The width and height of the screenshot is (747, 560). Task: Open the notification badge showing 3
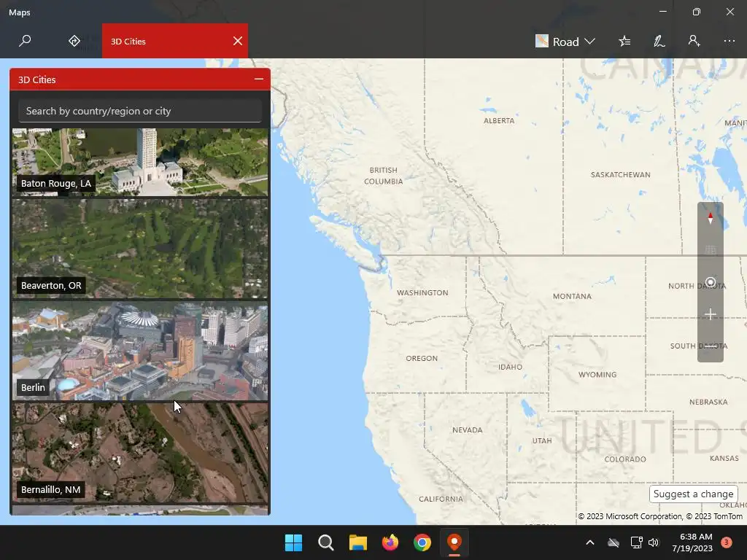(x=727, y=542)
